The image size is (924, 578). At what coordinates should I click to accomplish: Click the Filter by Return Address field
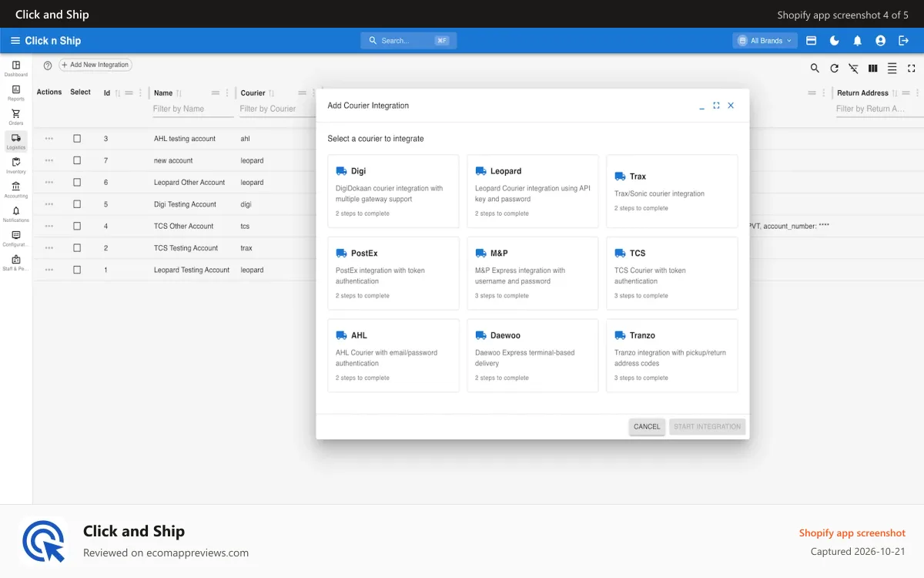pos(879,109)
